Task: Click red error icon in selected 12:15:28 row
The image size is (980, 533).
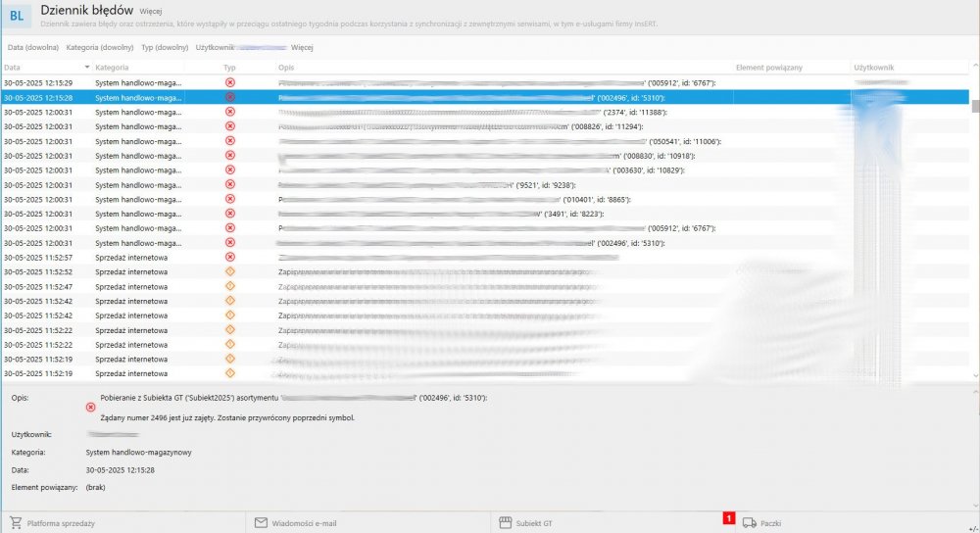Action: 230,98
